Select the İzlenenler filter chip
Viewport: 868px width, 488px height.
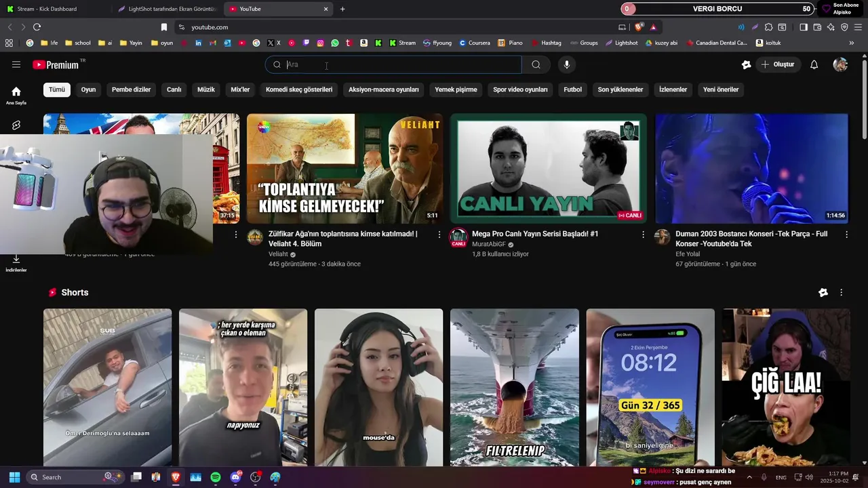tap(673, 89)
